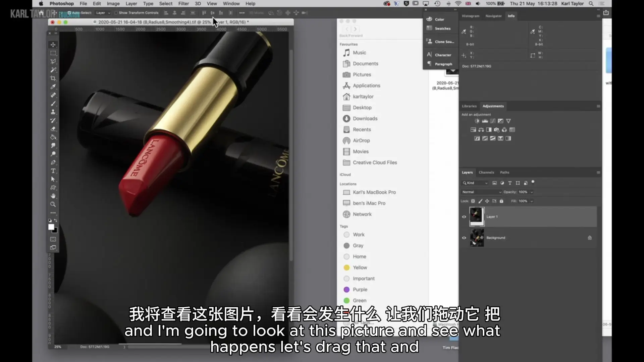Switch to the Histogram tab
This screenshot has width=644, height=362.
[471, 16]
